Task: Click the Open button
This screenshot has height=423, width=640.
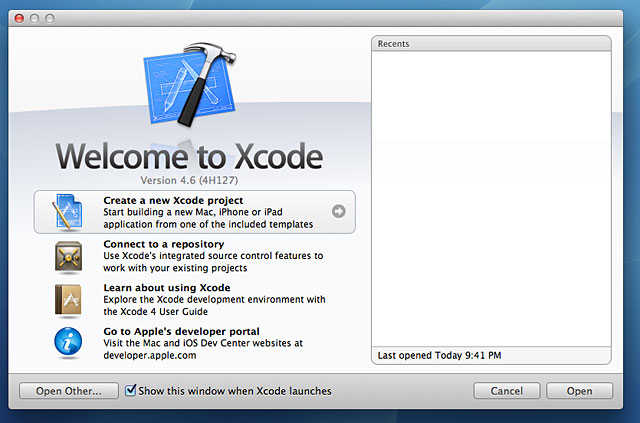Action: coord(579,391)
